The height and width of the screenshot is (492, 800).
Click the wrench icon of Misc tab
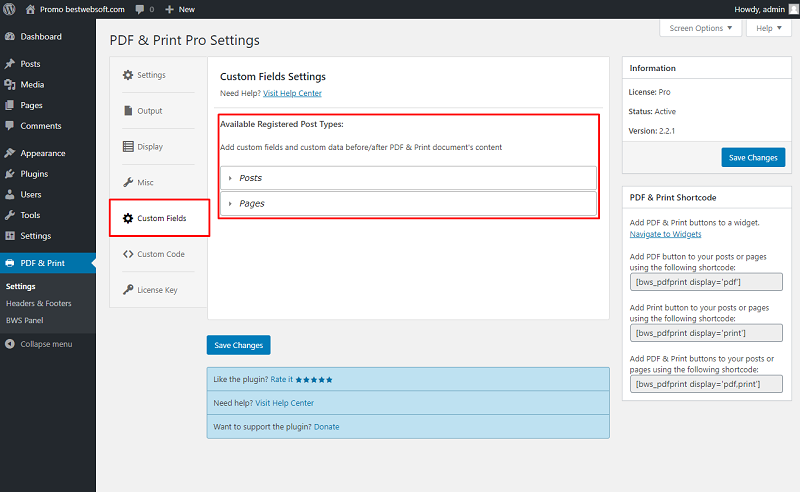pos(128,182)
